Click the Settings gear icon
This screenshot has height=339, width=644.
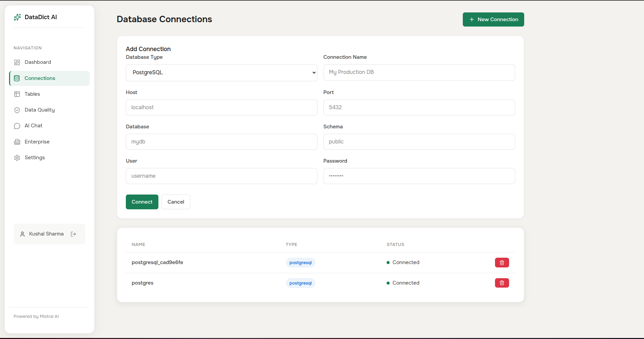pyautogui.click(x=17, y=158)
